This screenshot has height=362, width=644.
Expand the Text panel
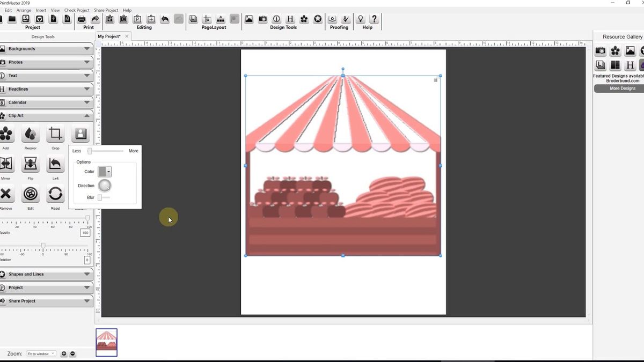46,76
